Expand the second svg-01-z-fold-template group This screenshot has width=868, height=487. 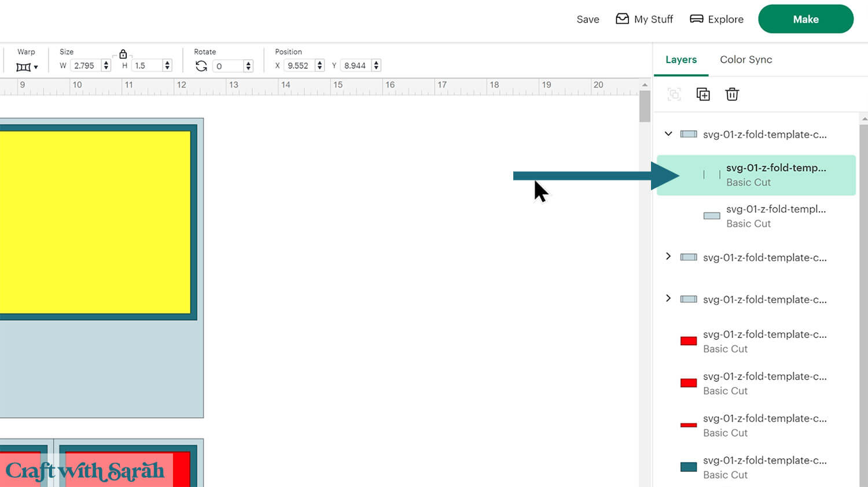tap(668, 256)
